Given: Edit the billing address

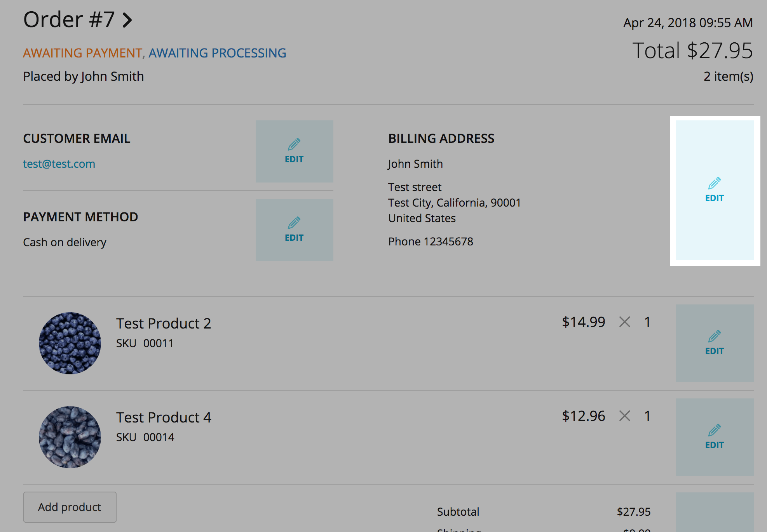Looking at the screenshot, I should coord(714,190).
